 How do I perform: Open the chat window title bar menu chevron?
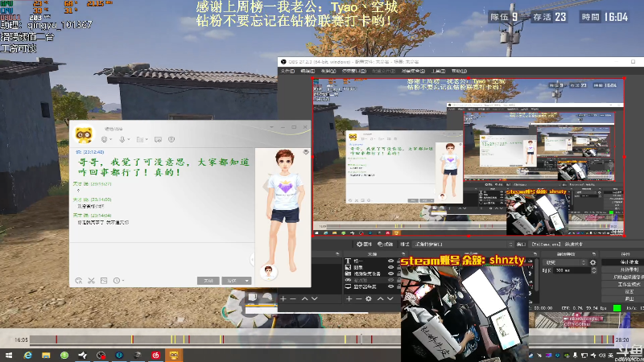[271, 127]
